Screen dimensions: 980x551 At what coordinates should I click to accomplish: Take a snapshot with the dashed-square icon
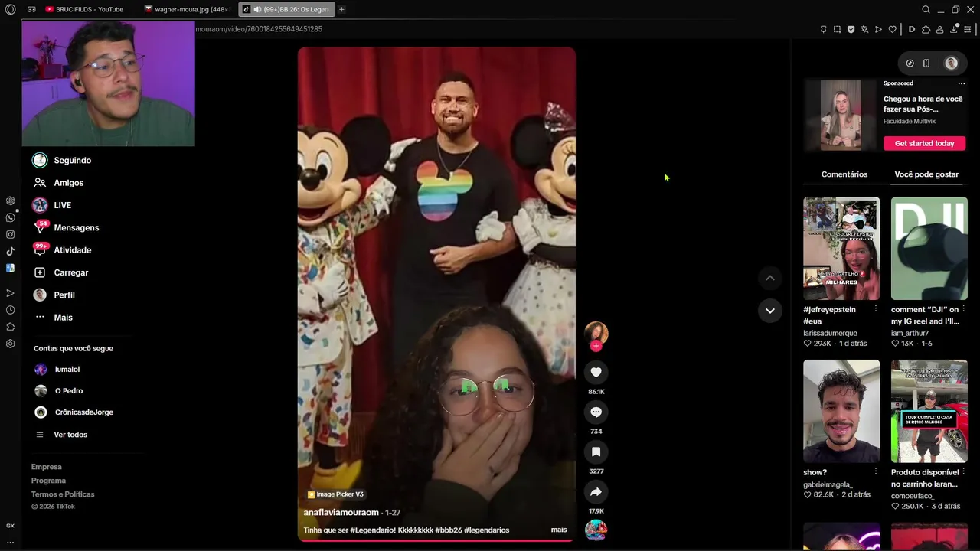(837, 29)
